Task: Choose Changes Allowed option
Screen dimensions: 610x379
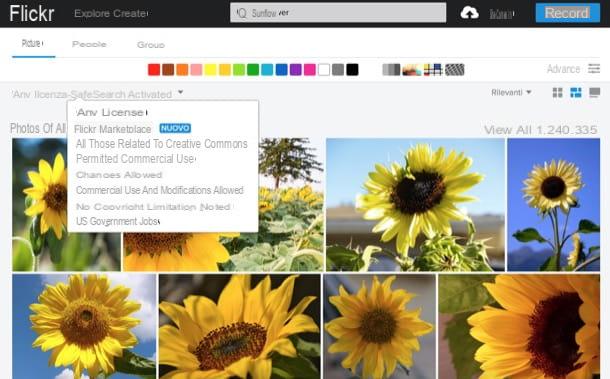Action: pos(119,175)
